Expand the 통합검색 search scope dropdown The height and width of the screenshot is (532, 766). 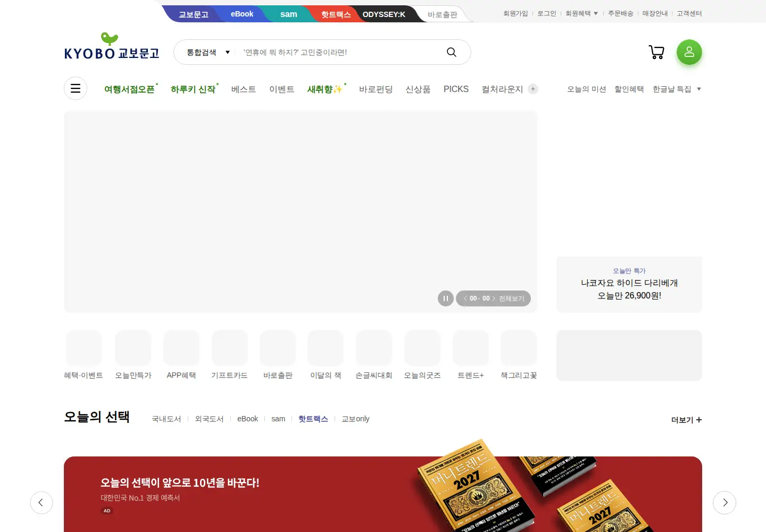tap(208, 52)
